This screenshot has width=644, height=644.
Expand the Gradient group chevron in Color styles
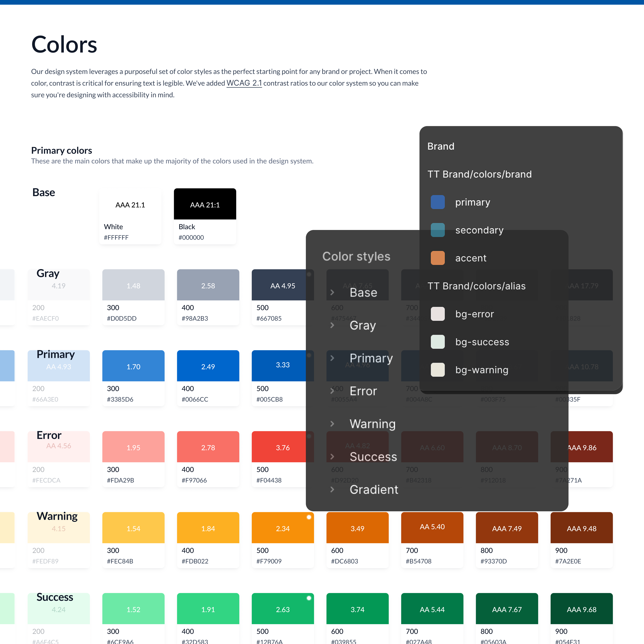(x=332, y=489)
